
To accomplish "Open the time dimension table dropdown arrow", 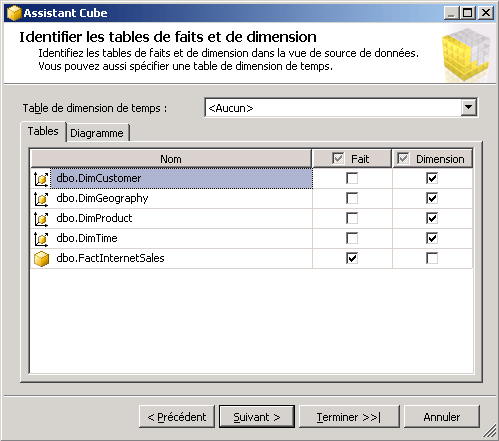I will click(469, 108).
